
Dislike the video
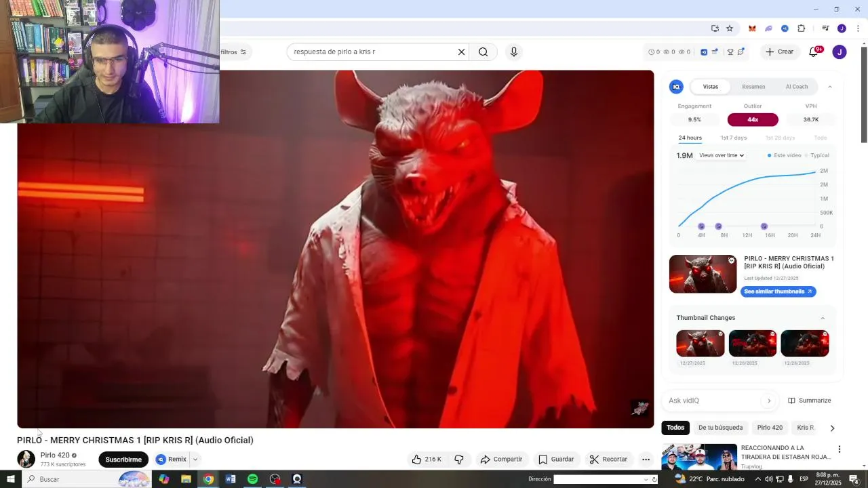click(x=459, y=460)
